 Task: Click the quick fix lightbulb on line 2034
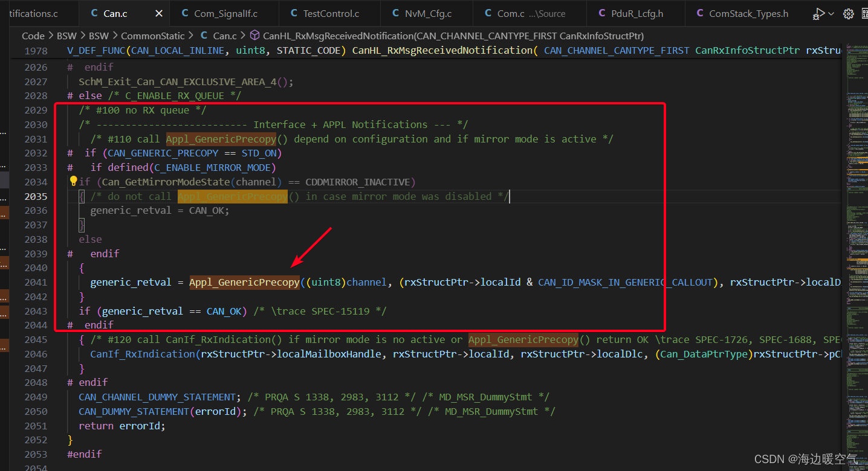(x=73, y=181)
